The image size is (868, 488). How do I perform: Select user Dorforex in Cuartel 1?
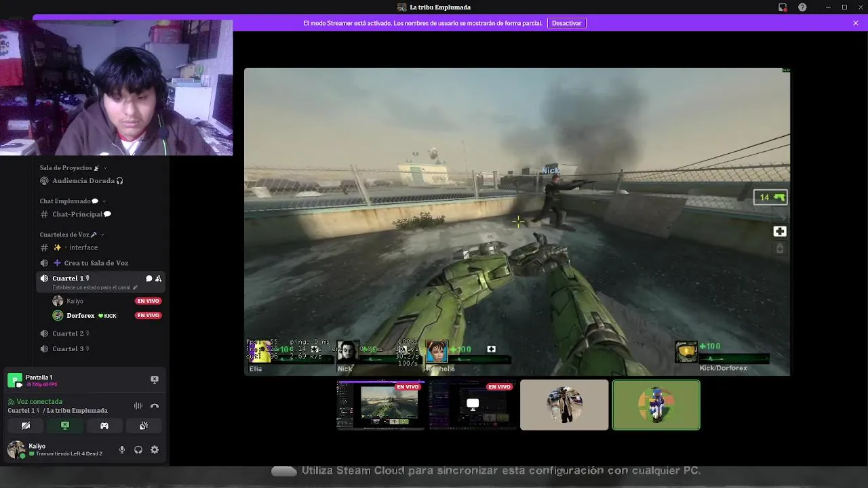[x=81, y=316]
